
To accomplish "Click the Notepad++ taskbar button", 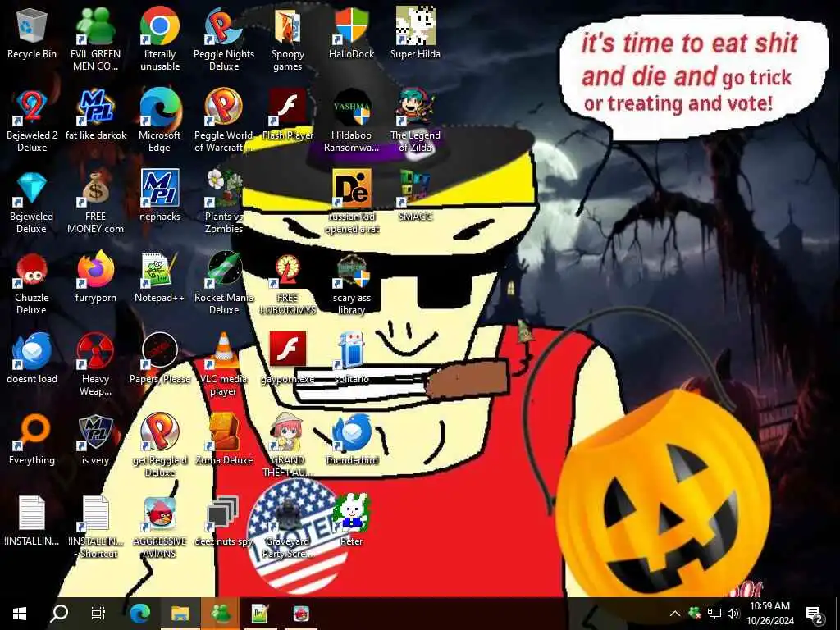I will [260, 614].
